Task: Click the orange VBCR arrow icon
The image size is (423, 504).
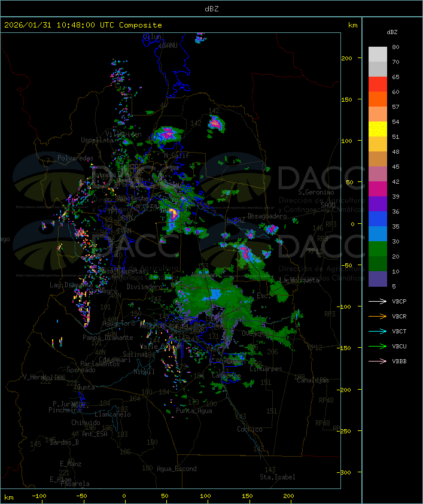Action: pos(378,317)
